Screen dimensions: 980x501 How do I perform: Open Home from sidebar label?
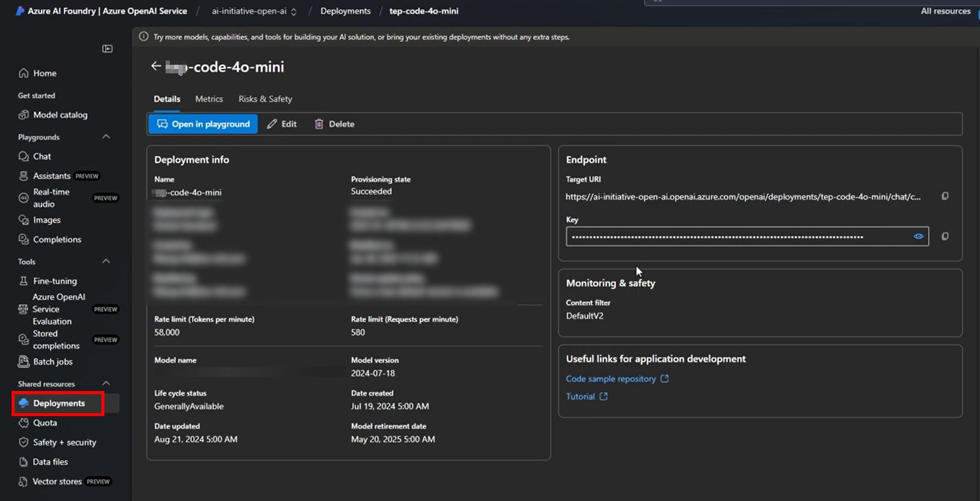45,73
